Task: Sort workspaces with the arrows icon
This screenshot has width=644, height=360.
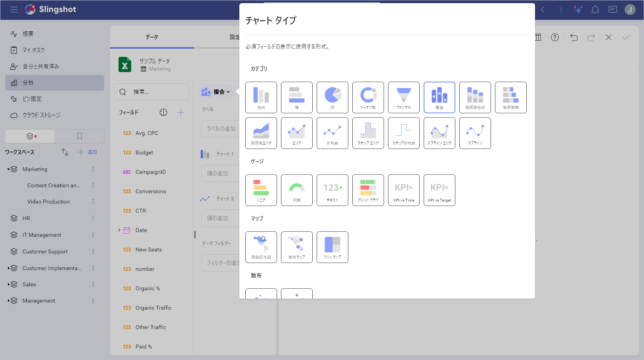Action: 65,152
